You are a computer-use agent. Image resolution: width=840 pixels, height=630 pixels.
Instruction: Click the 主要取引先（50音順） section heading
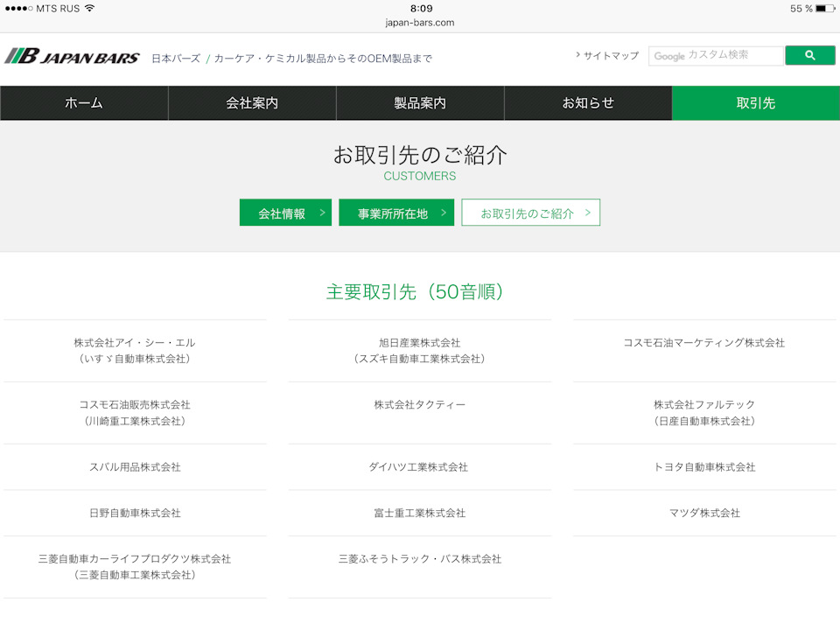(415, 292)
